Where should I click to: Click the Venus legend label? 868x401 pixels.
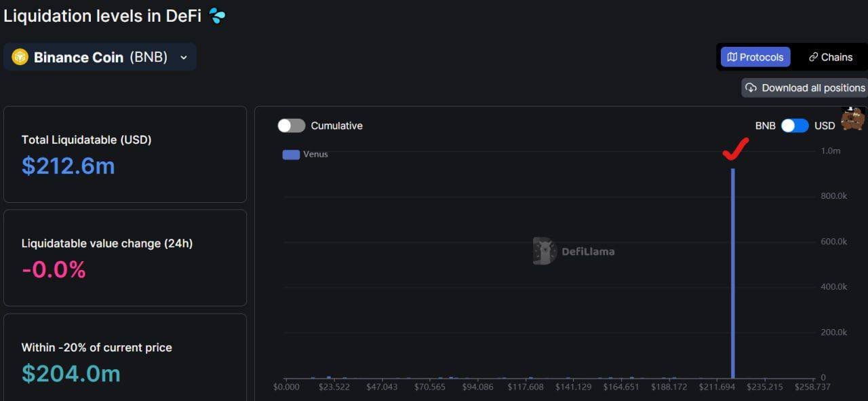tap(315, 154)
